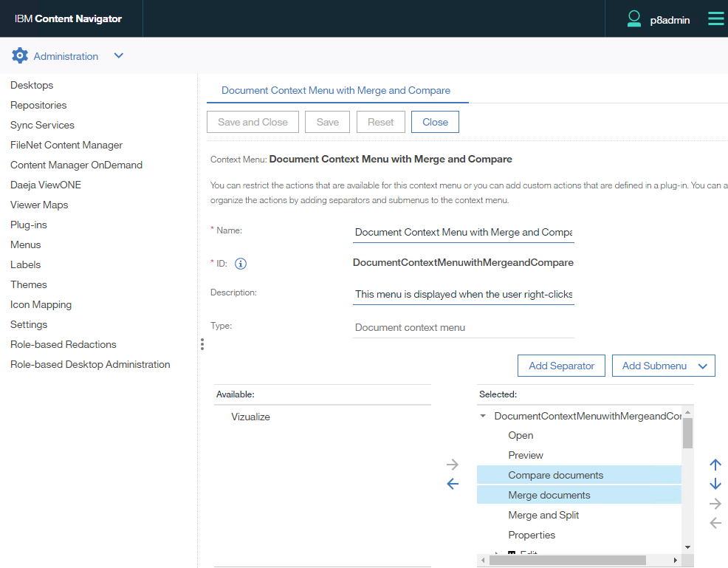Move selected action up with up arrow
The image size is (728, 568).
pos(715,465)
